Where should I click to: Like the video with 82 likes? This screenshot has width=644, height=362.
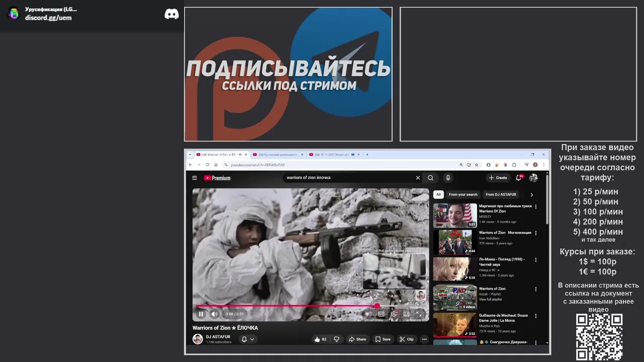(x=320, y=339)
